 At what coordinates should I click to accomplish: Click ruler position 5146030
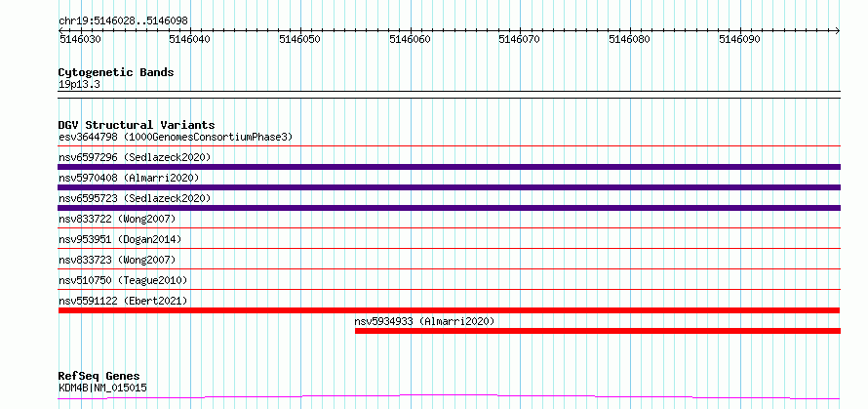click(x=81, y=39)
